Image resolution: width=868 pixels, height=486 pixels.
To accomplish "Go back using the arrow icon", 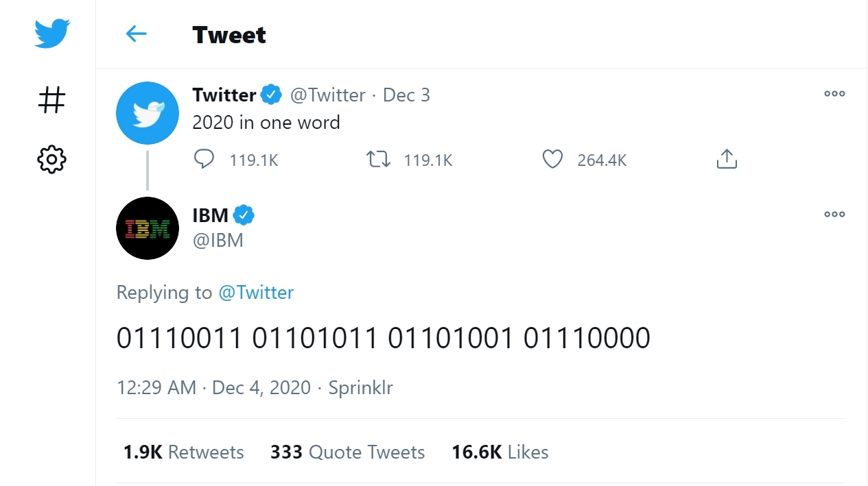I will click(137, 34).
